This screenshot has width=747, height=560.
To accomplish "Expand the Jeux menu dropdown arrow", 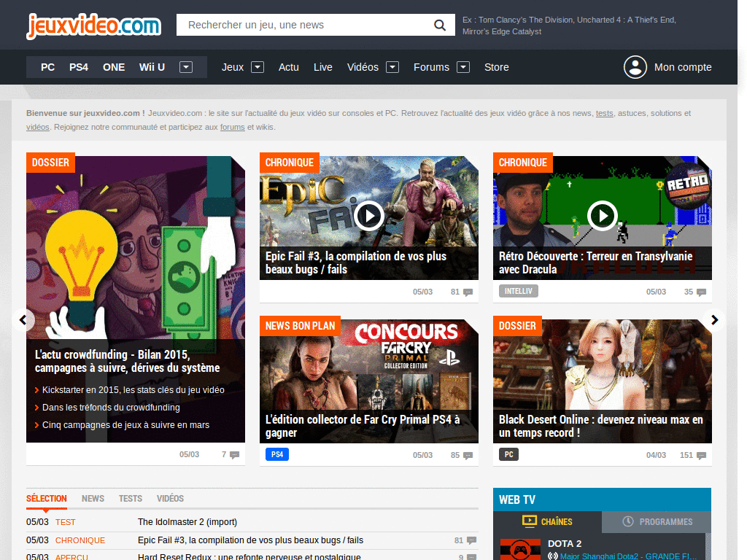I will click(258, 67).
